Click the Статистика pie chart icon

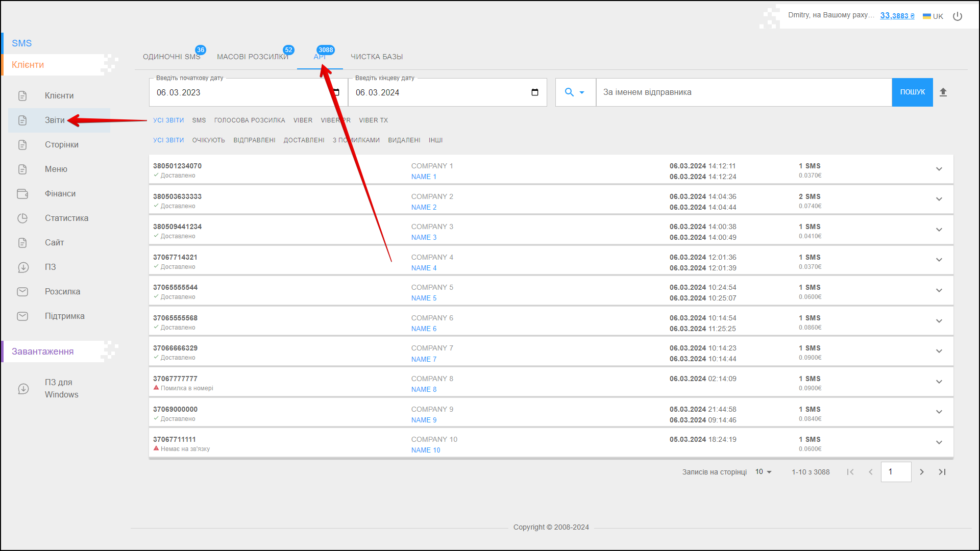[x=22, y=218]
